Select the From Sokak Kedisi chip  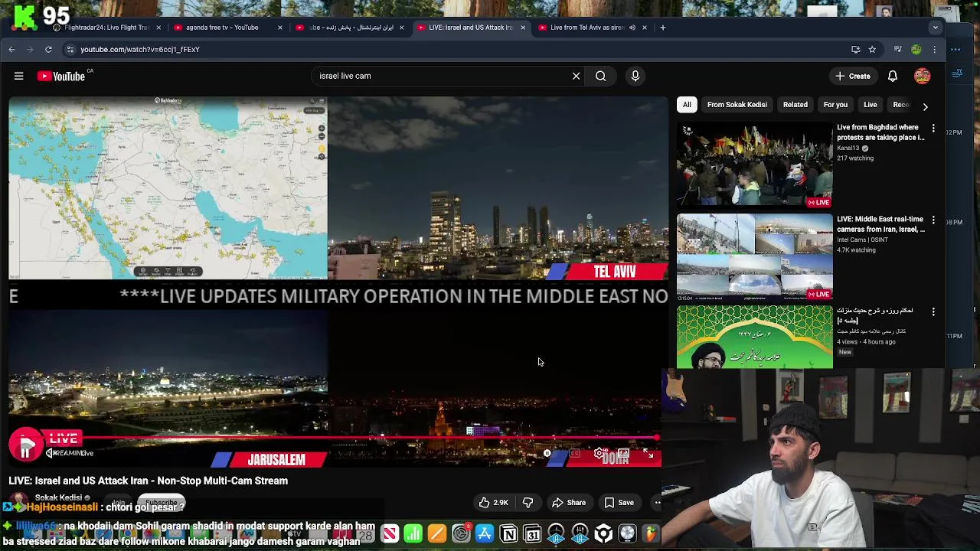737,105
